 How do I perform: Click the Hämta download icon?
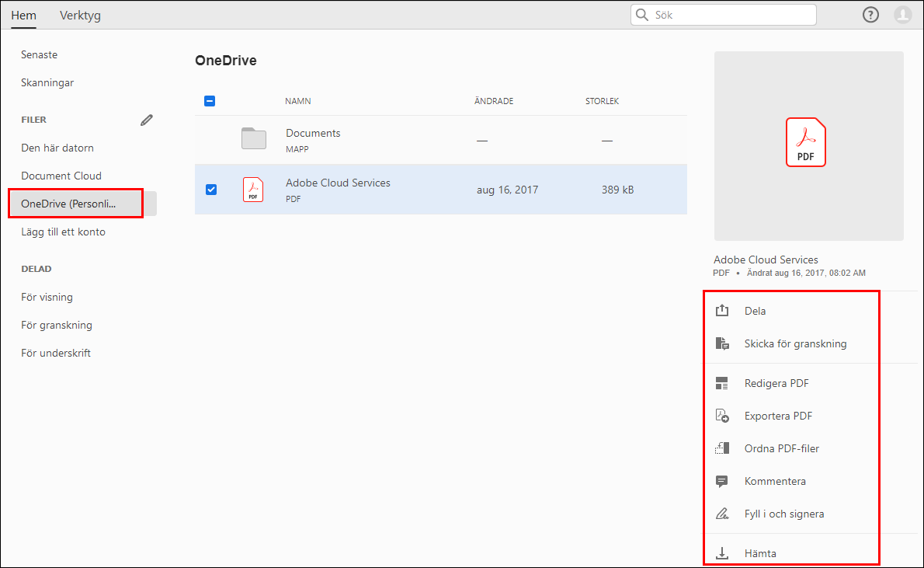[722, 552]
